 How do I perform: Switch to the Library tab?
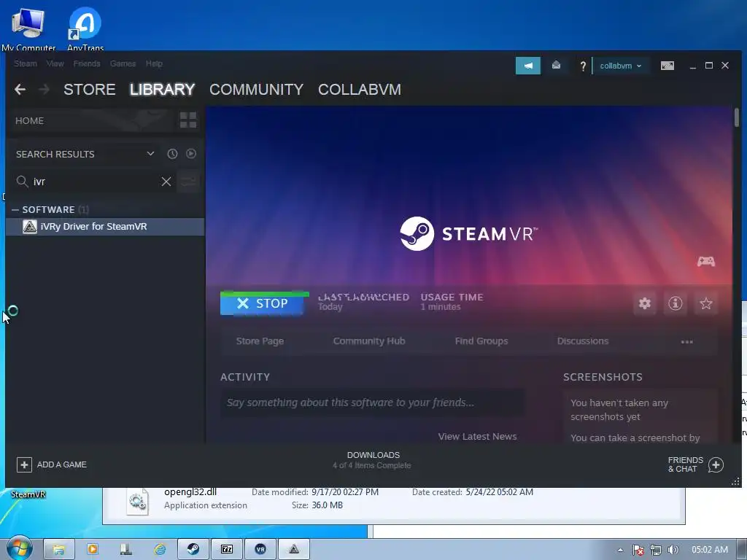point(162,89)
